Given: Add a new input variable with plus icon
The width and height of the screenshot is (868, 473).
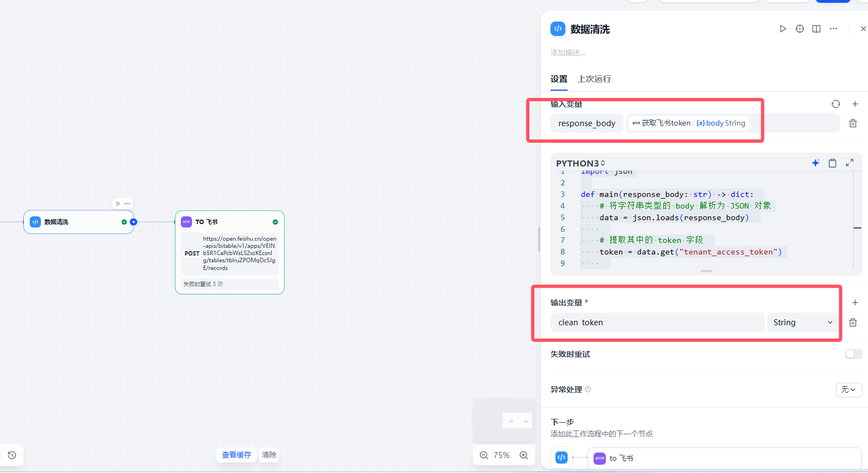Looking at the screenshot, I should tap(855, 104).
